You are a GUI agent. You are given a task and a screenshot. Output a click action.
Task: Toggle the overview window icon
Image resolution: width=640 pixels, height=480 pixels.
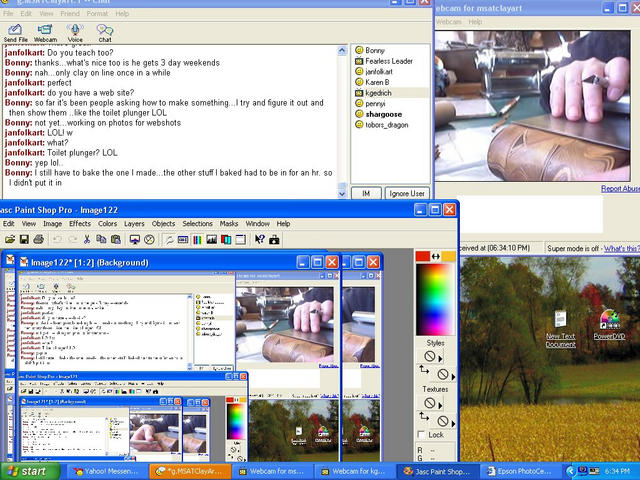240,239
